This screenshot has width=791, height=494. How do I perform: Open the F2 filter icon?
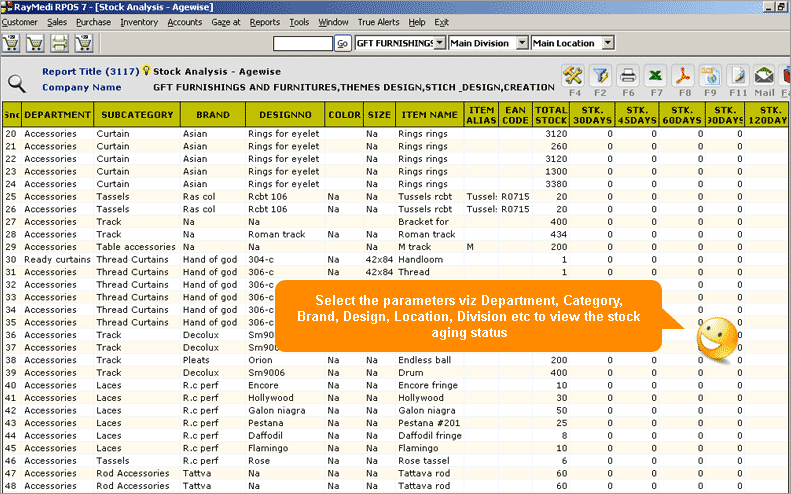click(601, 76)
